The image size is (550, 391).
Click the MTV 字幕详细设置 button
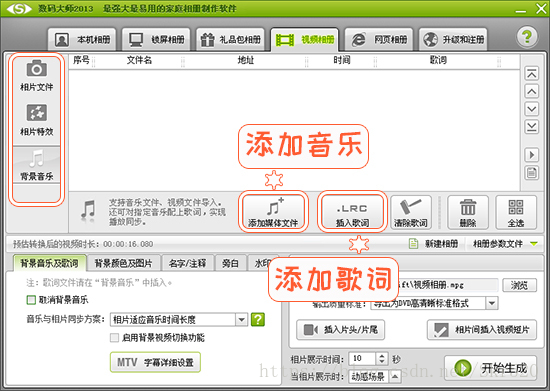(155, 362)
